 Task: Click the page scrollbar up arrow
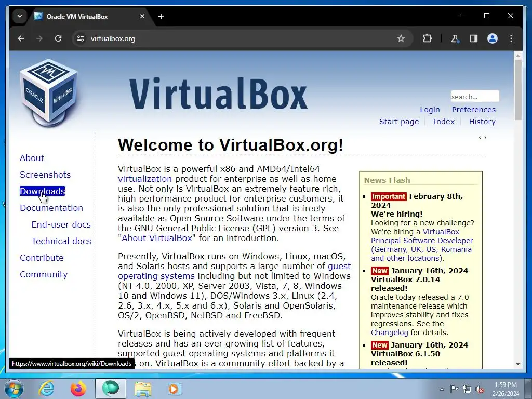518,55
